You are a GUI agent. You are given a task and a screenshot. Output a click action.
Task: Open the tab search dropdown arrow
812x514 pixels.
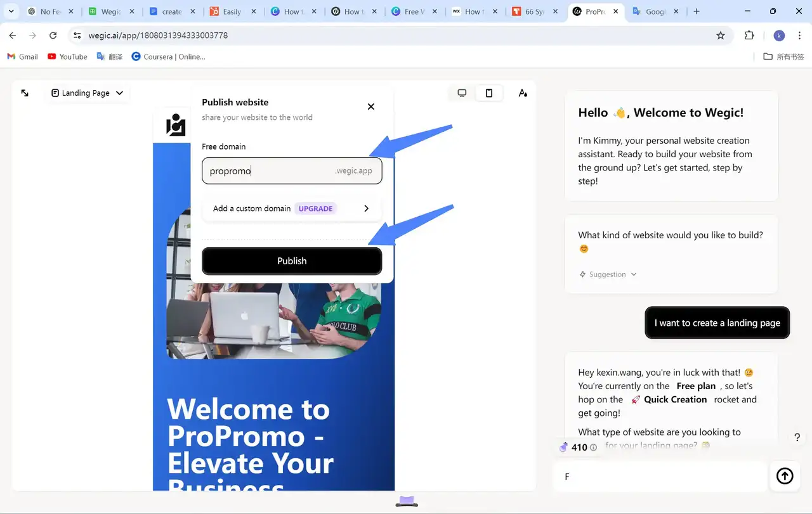point(11,11)
